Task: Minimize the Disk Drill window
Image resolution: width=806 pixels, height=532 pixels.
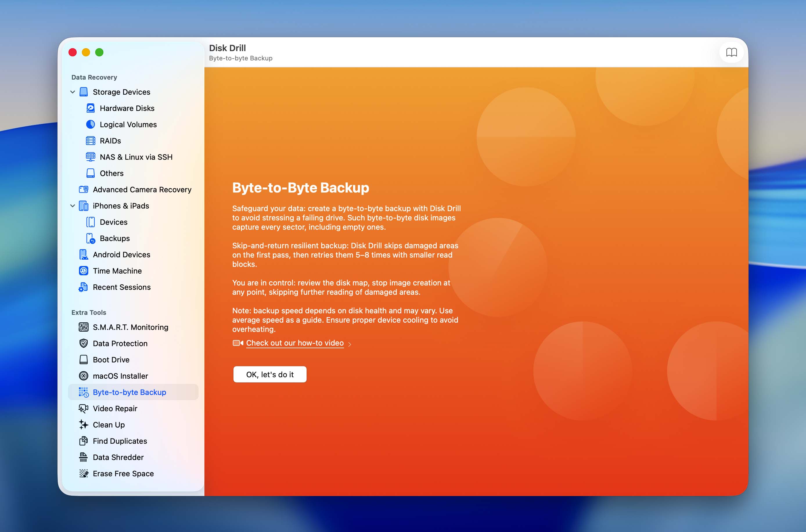Action: 86,52
